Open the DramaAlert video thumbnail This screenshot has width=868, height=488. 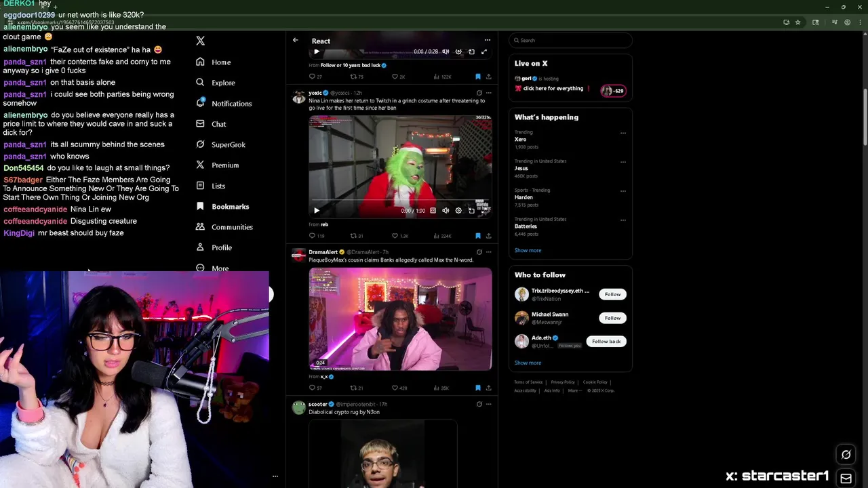point(400,319)
